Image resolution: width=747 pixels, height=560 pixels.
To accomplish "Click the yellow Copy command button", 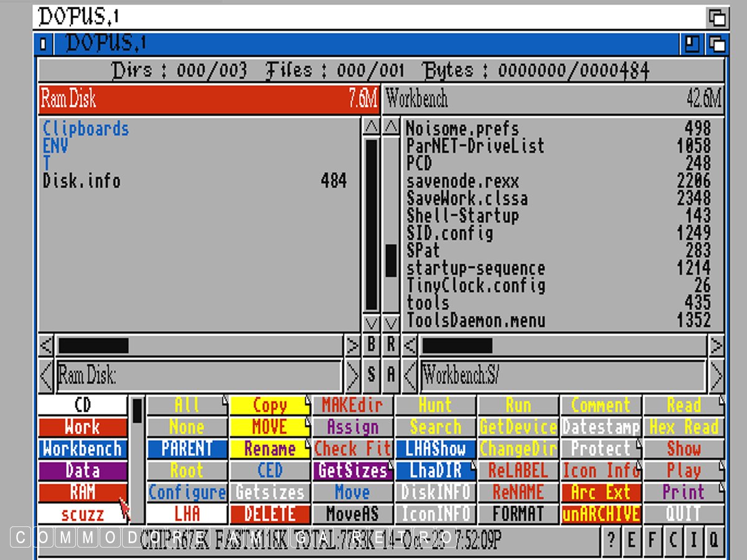I will (270, 406).
